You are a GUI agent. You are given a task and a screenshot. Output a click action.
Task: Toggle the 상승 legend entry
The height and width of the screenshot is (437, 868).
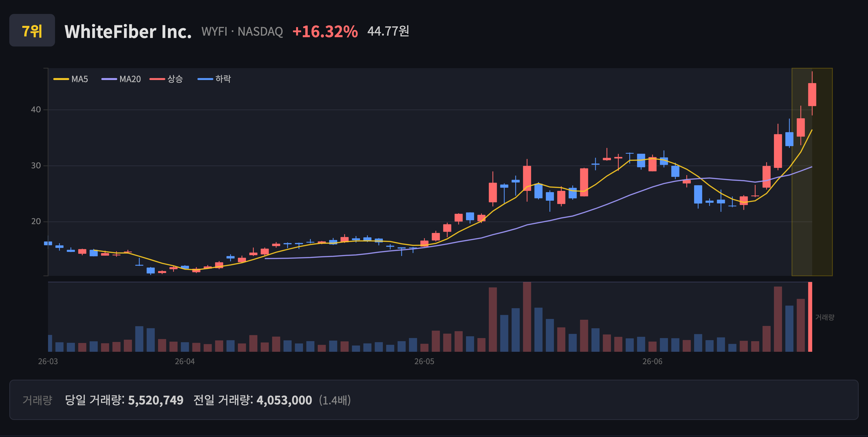[166, 79]
